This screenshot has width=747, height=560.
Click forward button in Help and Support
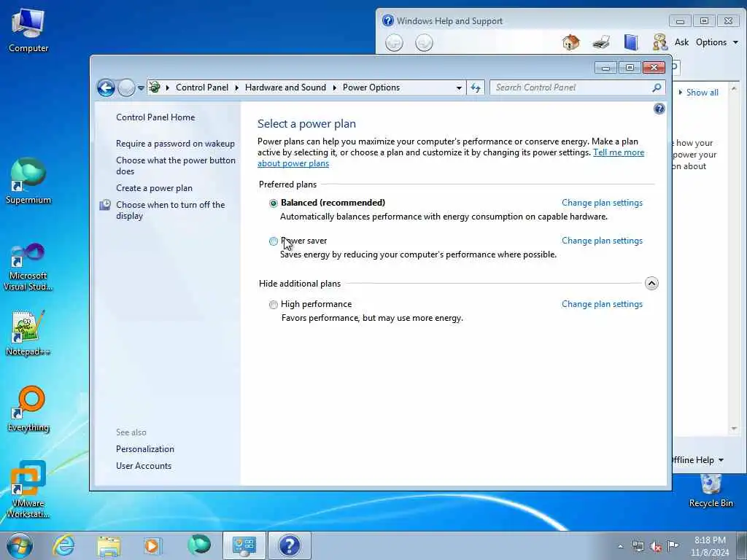(424, 43)
